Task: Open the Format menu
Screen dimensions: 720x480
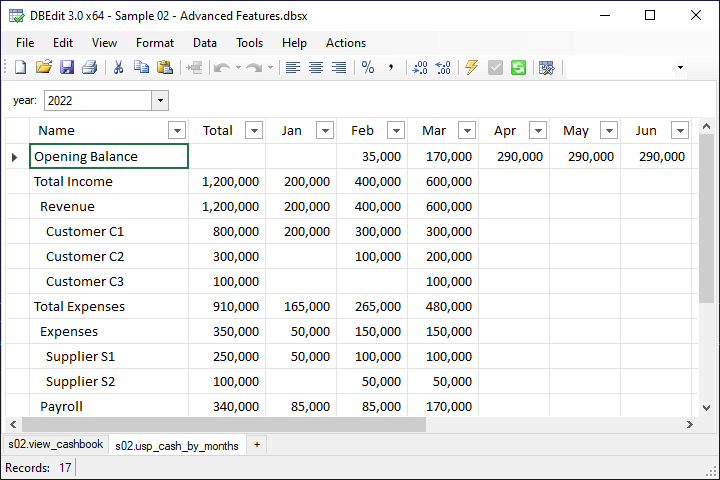Action: tap(155, 43)
